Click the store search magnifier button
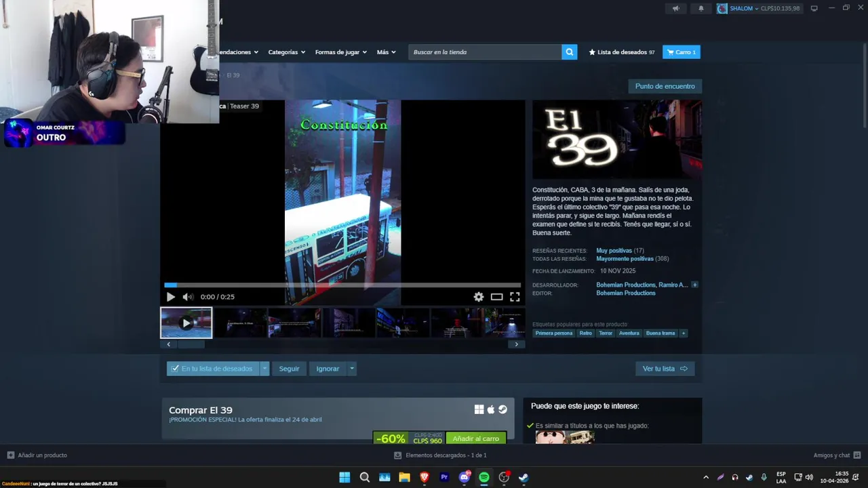This screenshot has width=868, height=488. 570,52
